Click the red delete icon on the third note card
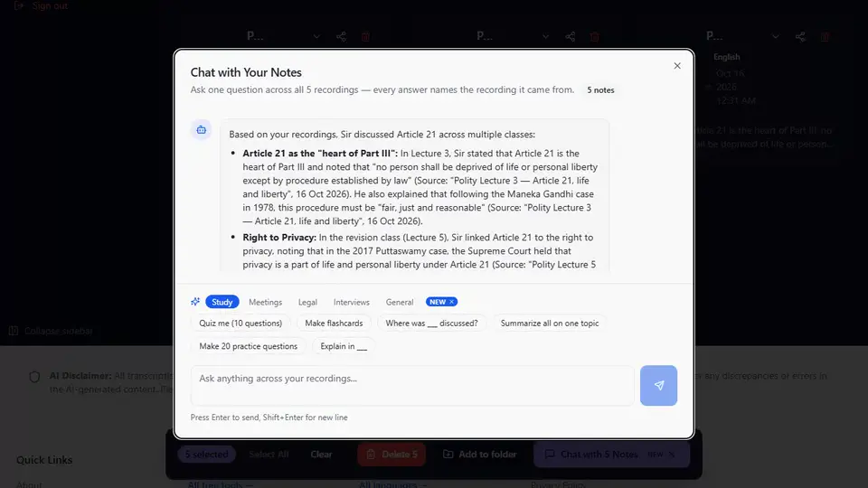868x488 pixels. click(x=825, y=36)
